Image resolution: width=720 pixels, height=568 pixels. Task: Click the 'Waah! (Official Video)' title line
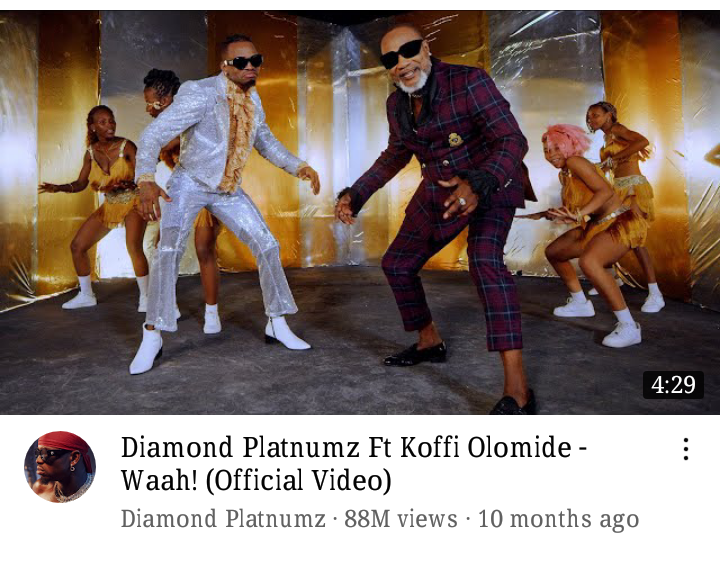pos(256,480)
